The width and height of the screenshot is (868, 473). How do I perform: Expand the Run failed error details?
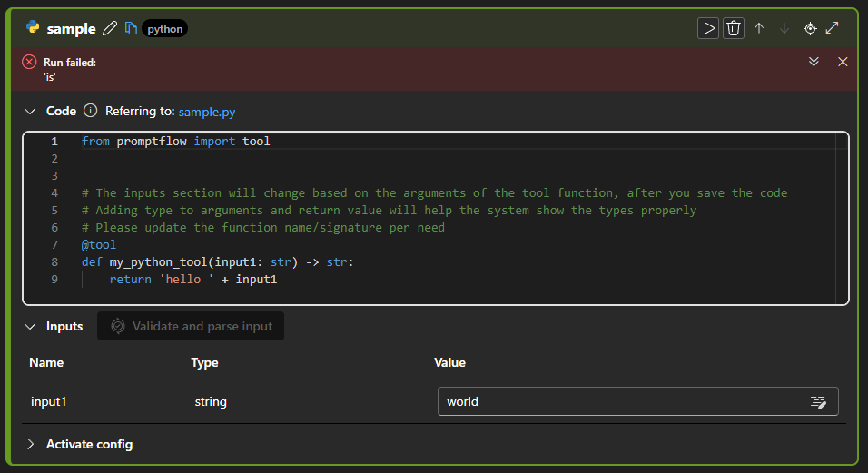(814, 62)
